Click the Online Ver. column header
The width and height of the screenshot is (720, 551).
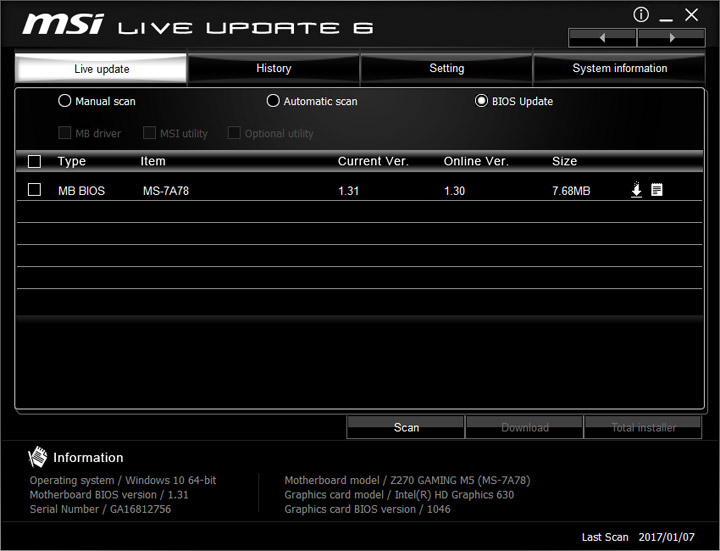(476, 161)
